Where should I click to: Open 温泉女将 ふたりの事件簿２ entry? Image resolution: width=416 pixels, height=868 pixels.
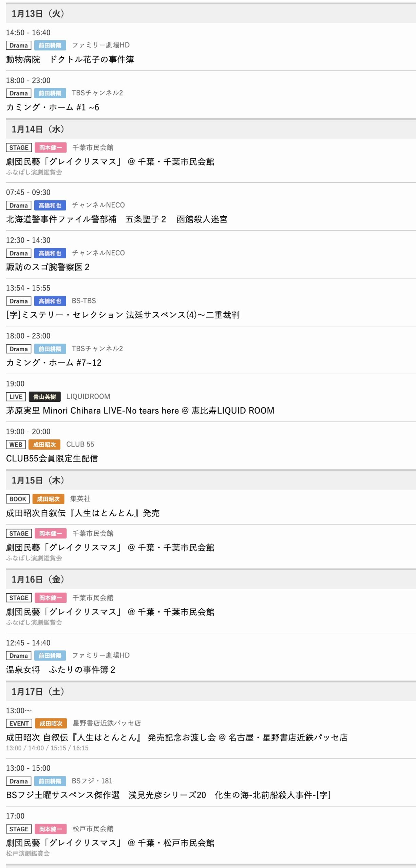[60, 670]
